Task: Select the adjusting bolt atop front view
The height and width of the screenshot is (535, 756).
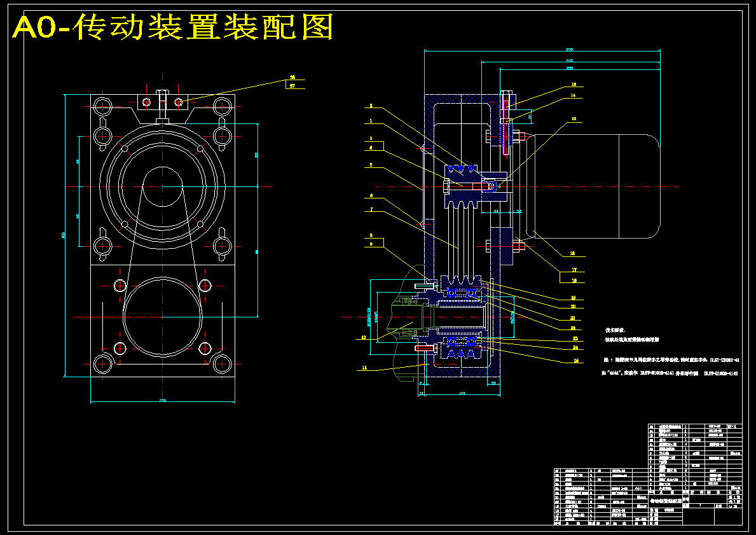Action: coord(163,105)
